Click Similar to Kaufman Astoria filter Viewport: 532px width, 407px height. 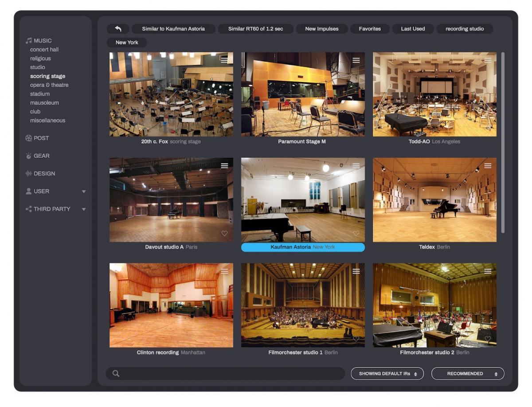coord(173,29)
